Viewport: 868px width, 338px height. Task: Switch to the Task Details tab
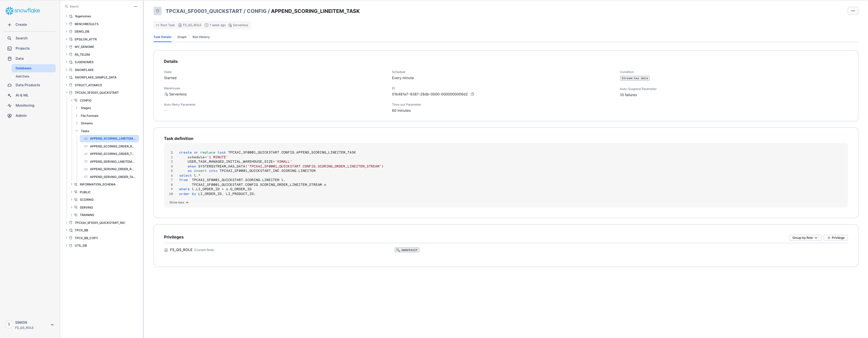[x=162, y=37]
